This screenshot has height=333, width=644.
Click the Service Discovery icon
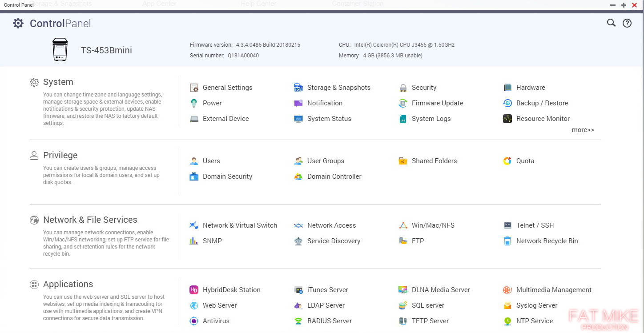298,241
